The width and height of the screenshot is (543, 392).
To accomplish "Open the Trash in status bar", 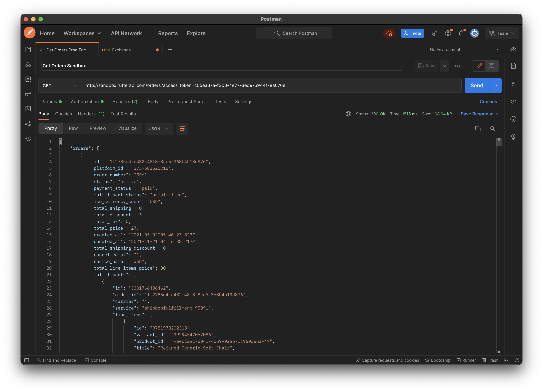I will click(x=490, y=360).
